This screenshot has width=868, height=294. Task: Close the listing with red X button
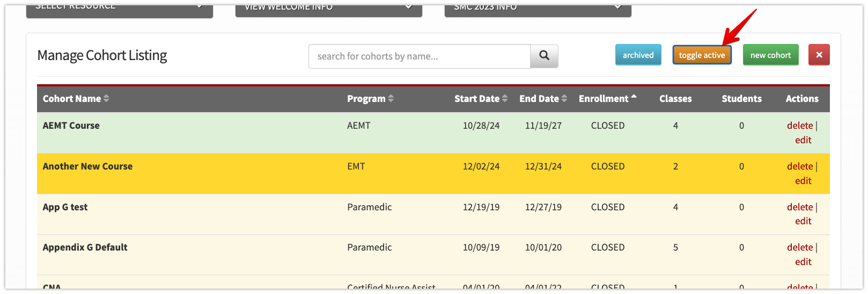tap(819, 55)
